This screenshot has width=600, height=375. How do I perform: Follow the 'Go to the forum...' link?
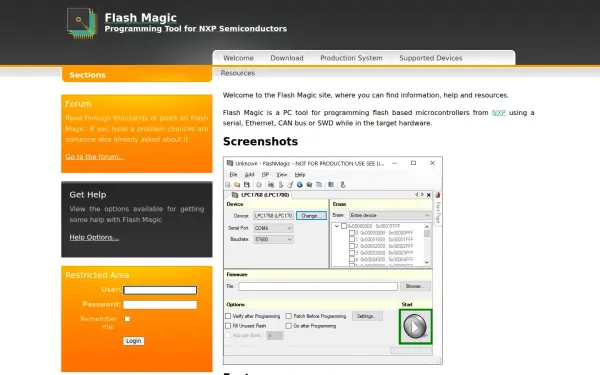click(95, 157)
